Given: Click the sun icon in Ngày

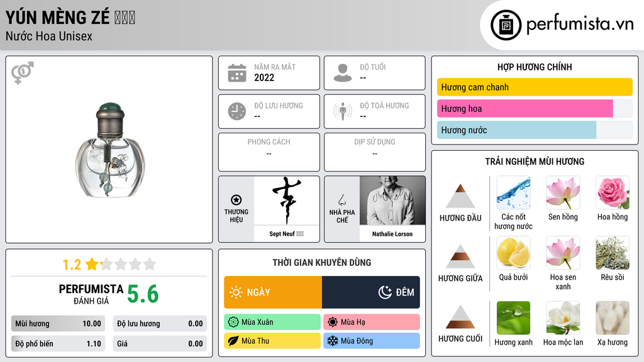Looking at the screenshot, I should 236,292.
